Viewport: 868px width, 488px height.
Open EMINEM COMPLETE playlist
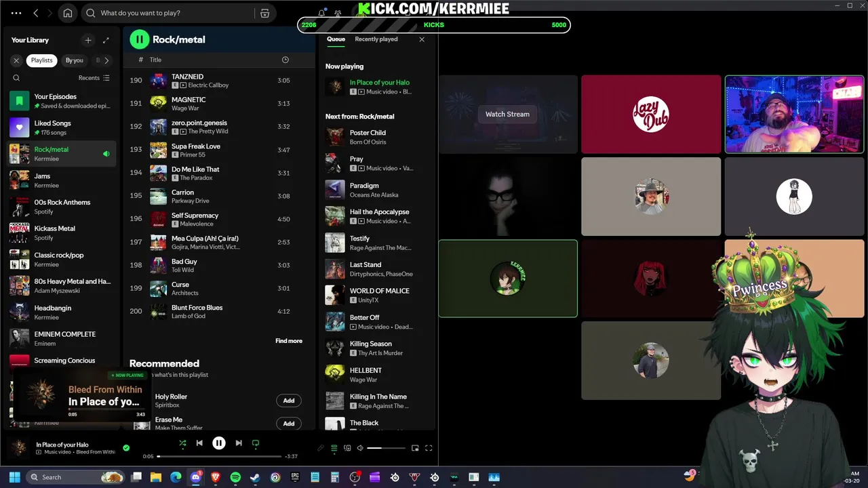[62, 339]
